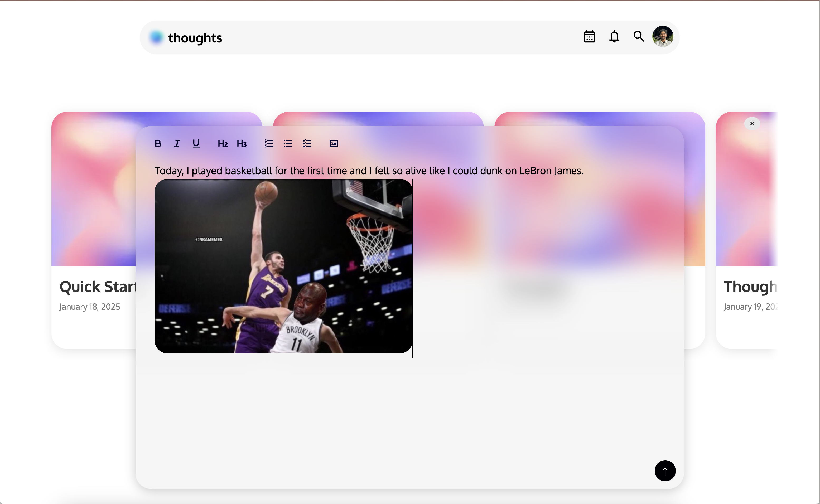820x504 pixels.
Task: Insert a numbered list
Action: 269,144
